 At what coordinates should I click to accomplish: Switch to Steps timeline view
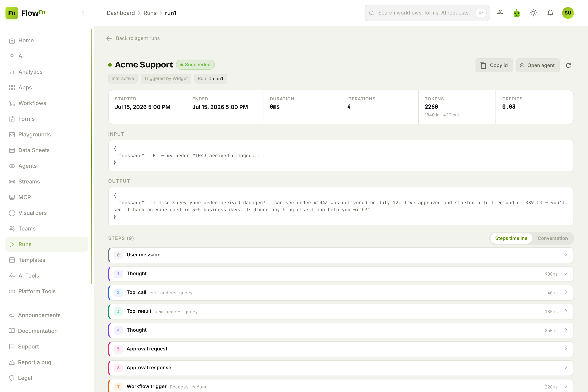click(x=511, y=238)
